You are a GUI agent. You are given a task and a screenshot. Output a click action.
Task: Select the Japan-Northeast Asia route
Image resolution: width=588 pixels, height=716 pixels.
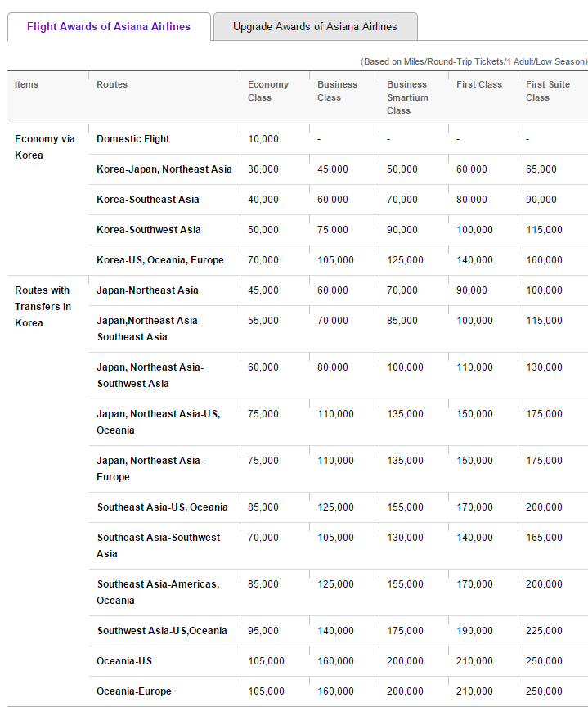point(147,290)
